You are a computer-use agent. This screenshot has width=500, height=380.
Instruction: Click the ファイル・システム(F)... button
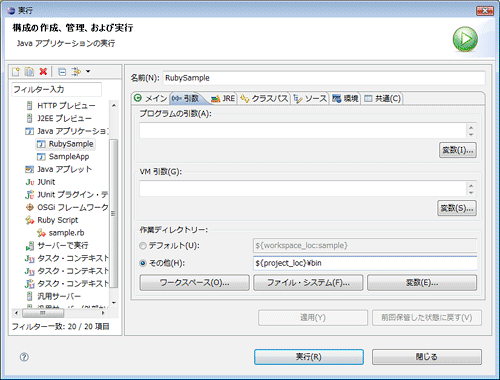tap(308, 283)
